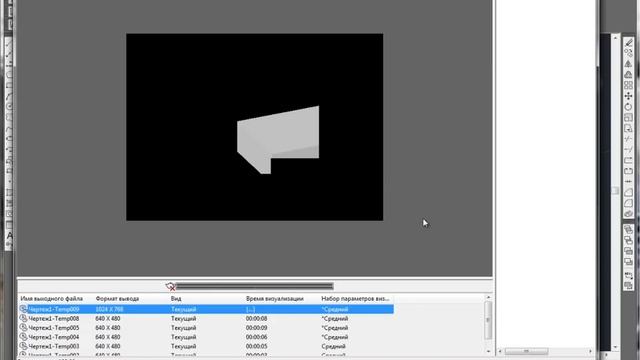Click Send to Back draw order icon
The height and width of the screenshot is (360, 640).
tap(629, 240)
